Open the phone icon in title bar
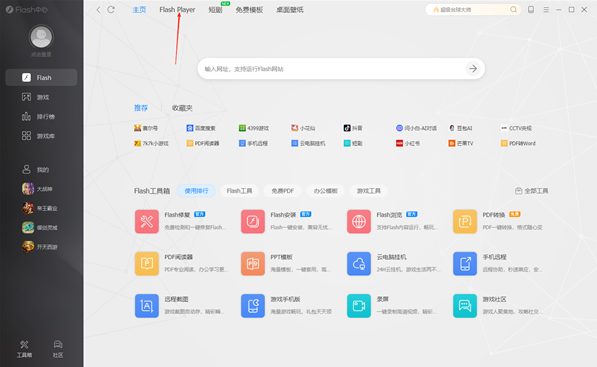597x367 pixels. 531,10
